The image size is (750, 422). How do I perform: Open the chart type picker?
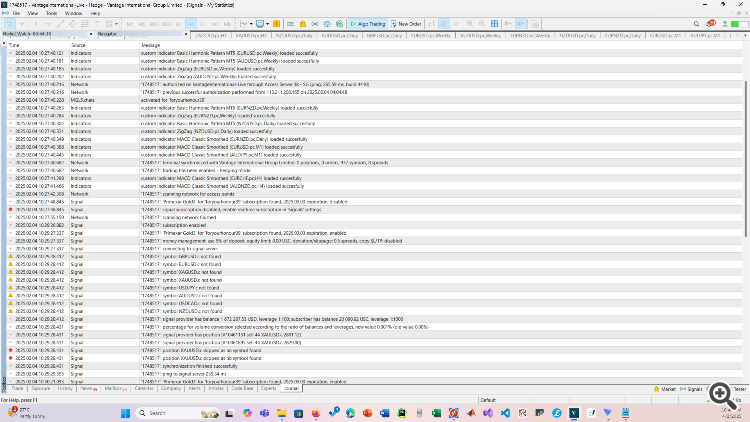click(x=244, y=24)
